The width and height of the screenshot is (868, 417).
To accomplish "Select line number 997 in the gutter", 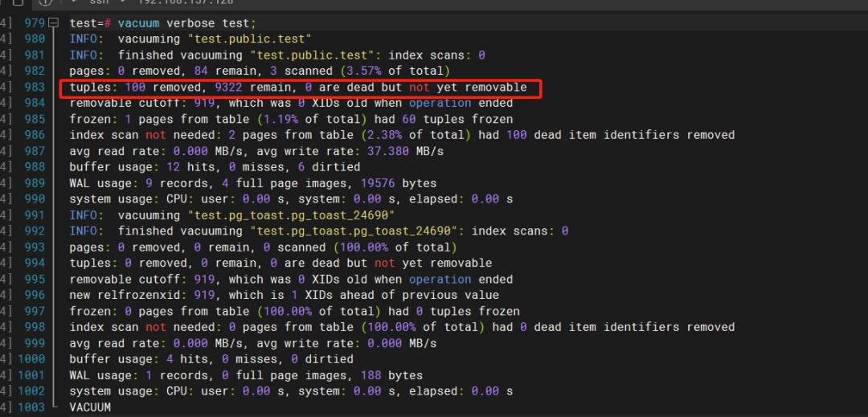I will pos(35,312).
